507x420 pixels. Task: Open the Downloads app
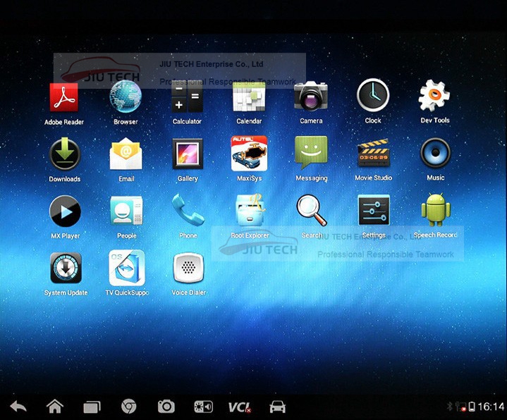(x=65, y=154)
